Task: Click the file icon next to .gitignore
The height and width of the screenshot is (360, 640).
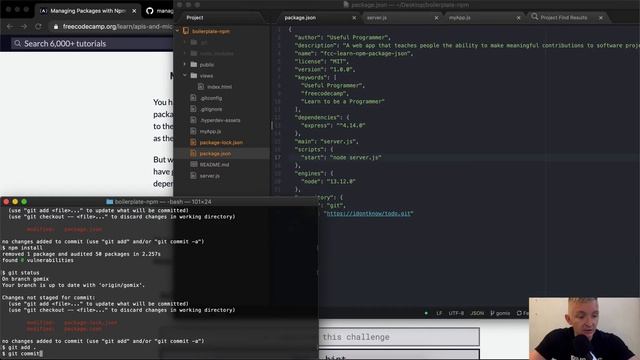Action: coord(193,109)
